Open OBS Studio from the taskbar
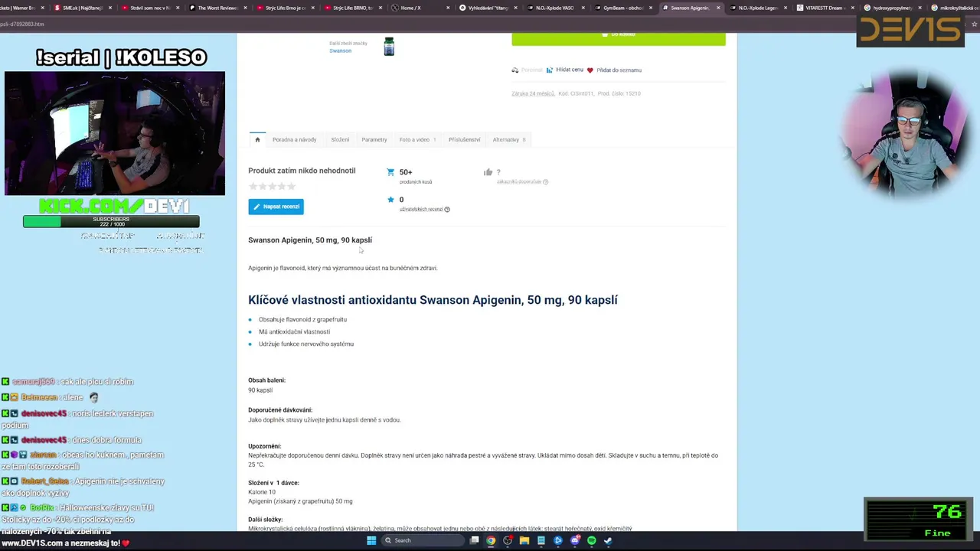 pos(508,540)
